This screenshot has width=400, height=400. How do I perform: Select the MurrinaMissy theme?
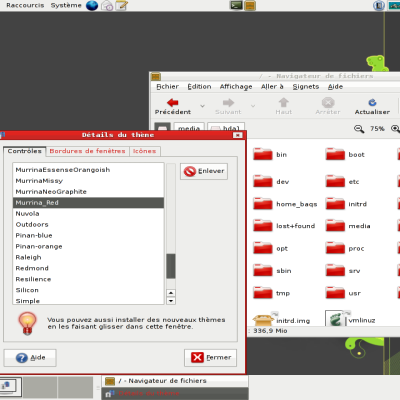tap(88, 181)
